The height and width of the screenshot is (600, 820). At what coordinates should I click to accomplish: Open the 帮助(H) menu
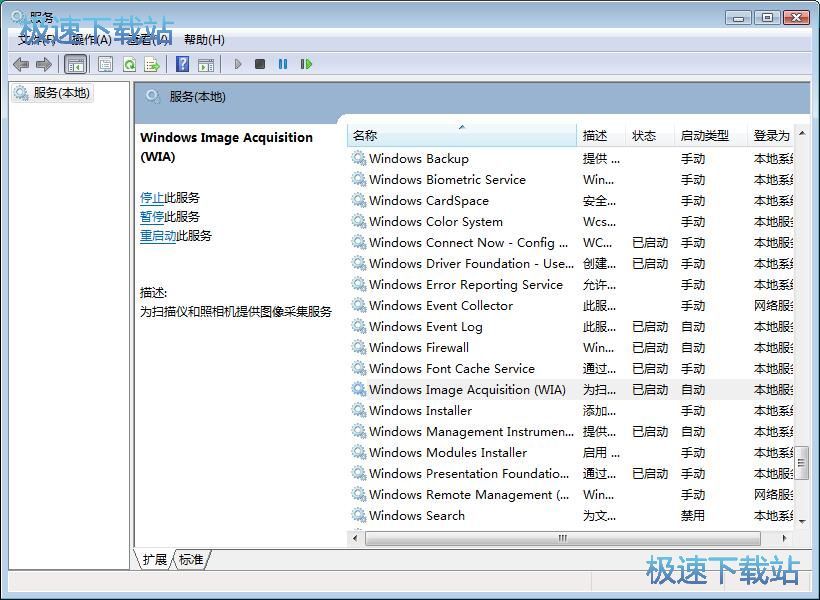(x=204, y=40)
